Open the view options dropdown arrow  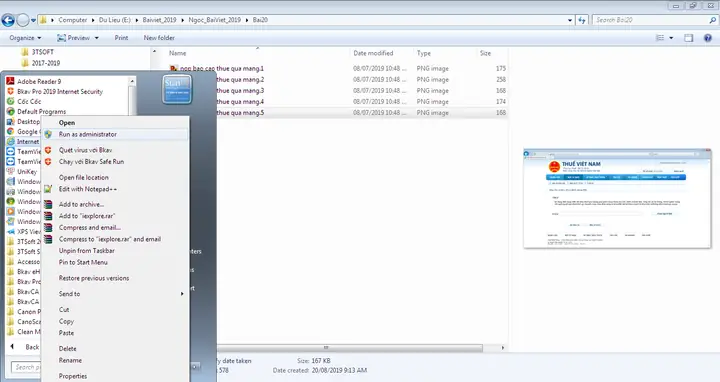671,38
